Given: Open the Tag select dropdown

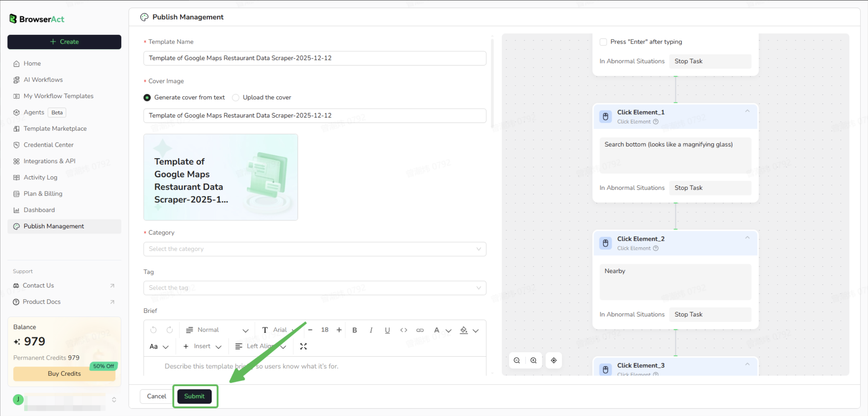Looking at the screenshot, I should [x=314, y=288].
